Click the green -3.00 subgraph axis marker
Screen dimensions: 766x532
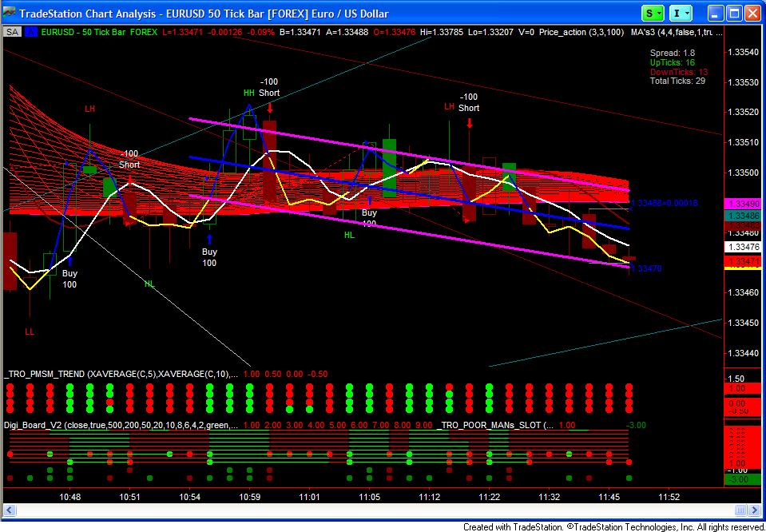pos(743,479)
